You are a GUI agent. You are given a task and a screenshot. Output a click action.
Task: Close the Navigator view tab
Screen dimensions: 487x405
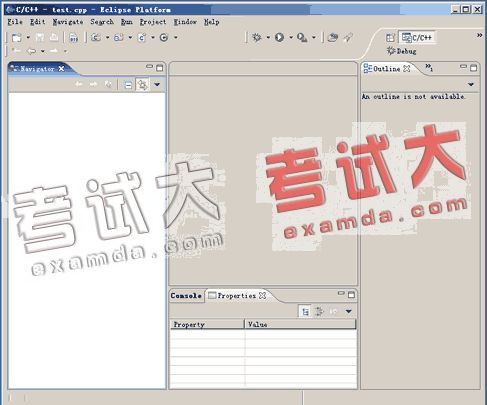[61, 68]
